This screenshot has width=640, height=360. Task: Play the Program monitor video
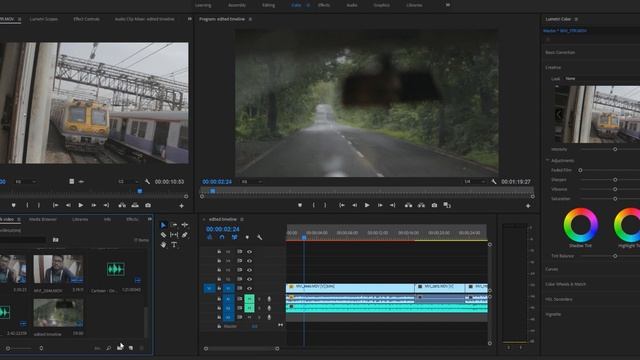click(x=367, y=205)
